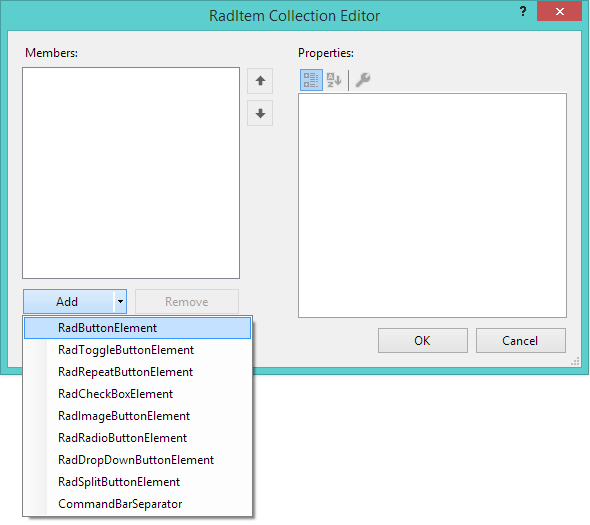Image resolution: width=590 pixels, height=525 pixels.
Task: Click the disabled Remove button
Action: tap(187, 301)
